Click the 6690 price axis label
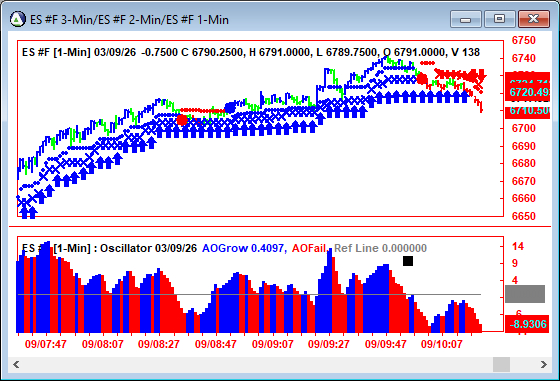This screenshot has width=560, height=381. 524,146
